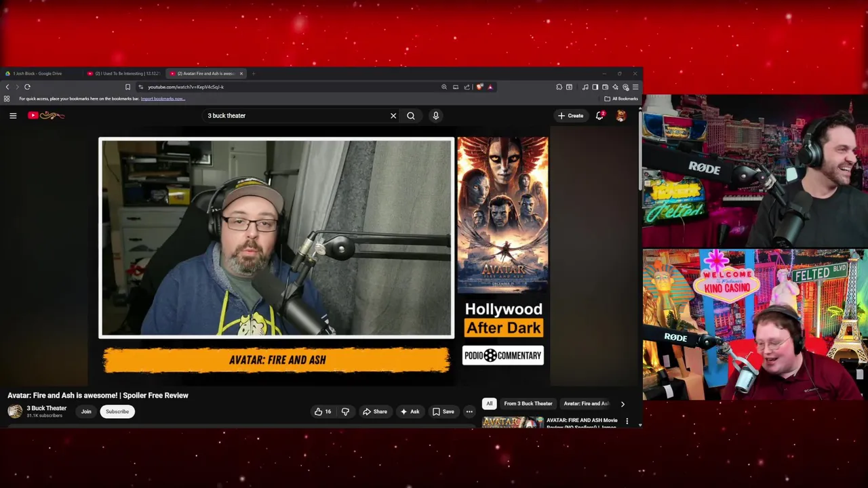
Task: Open the YouTube guide hamburger menu
Action: coord(13,116)
